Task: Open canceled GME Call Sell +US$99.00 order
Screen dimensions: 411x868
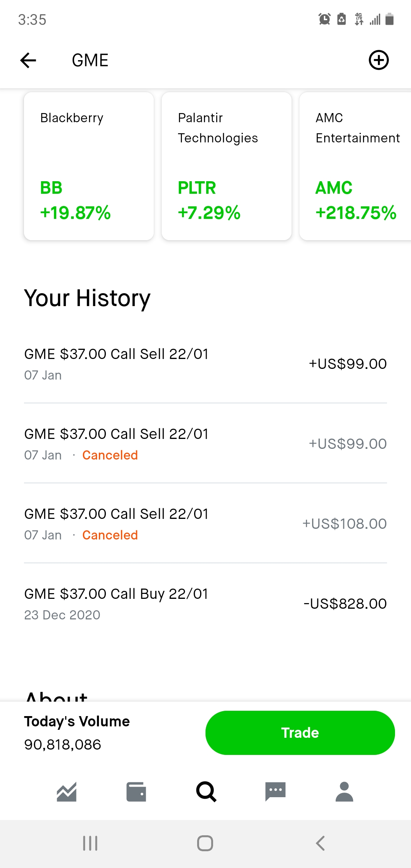Action: tap(205, 444)
